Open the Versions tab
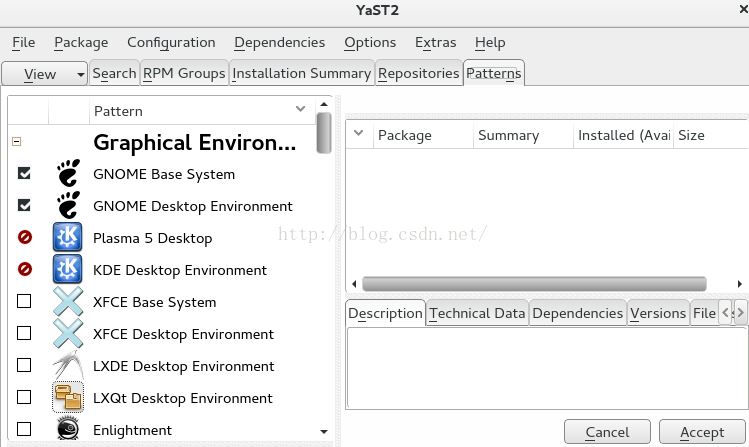 pos(658,313)
